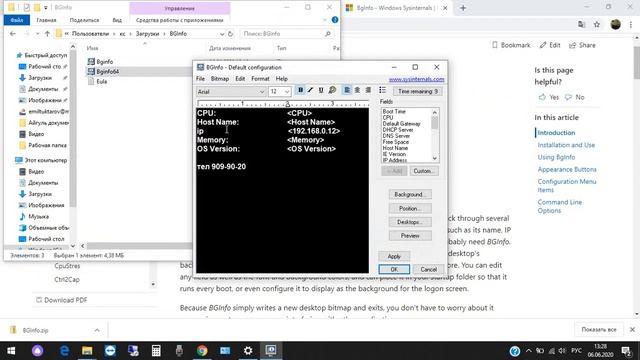The width and height of the screenshot is (640, 360).
Task: Toggle bullet list formatting in BGInfo
Action: pyautogui.click(x=382, y=90)
